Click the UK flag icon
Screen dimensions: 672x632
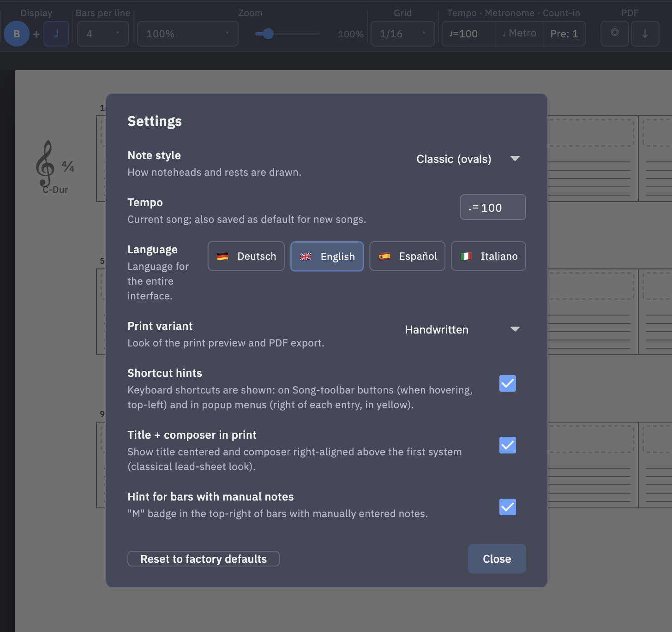[x=306, y=256]
